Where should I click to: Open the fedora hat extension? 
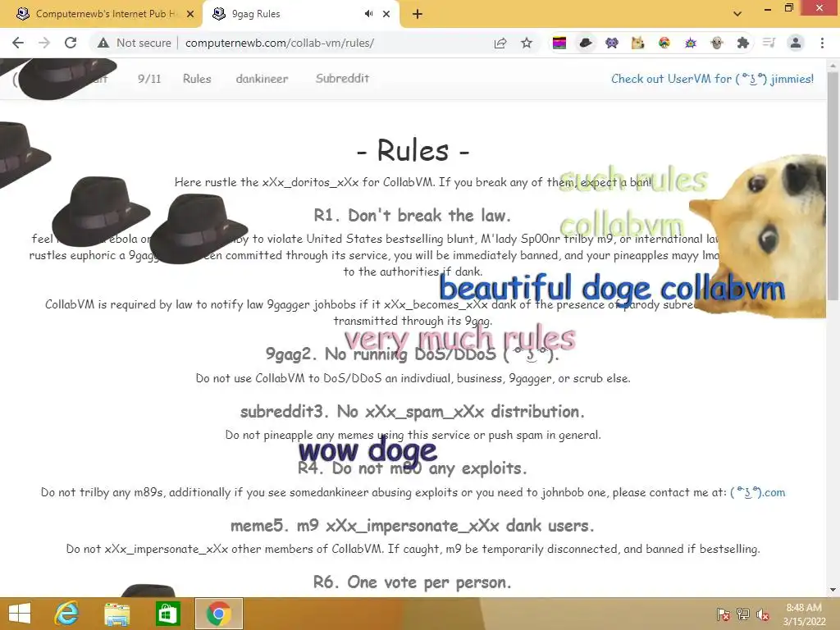coord(586,43)
